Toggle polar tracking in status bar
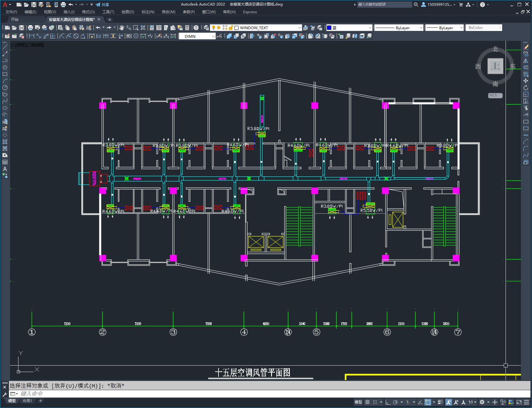The width and height of the screenshot is (532, 408). click(x=396, y=402)
